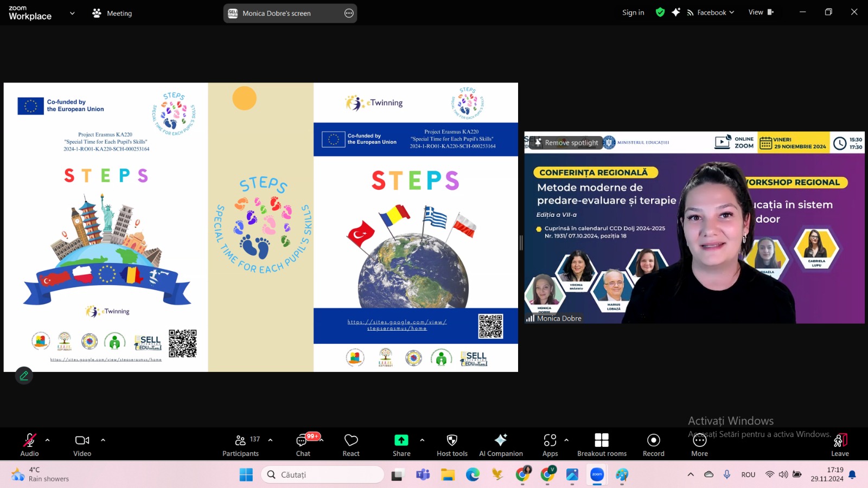Screen dimensions: 868x488
Task: Open Host tools shield
Action: pos(452,444)
